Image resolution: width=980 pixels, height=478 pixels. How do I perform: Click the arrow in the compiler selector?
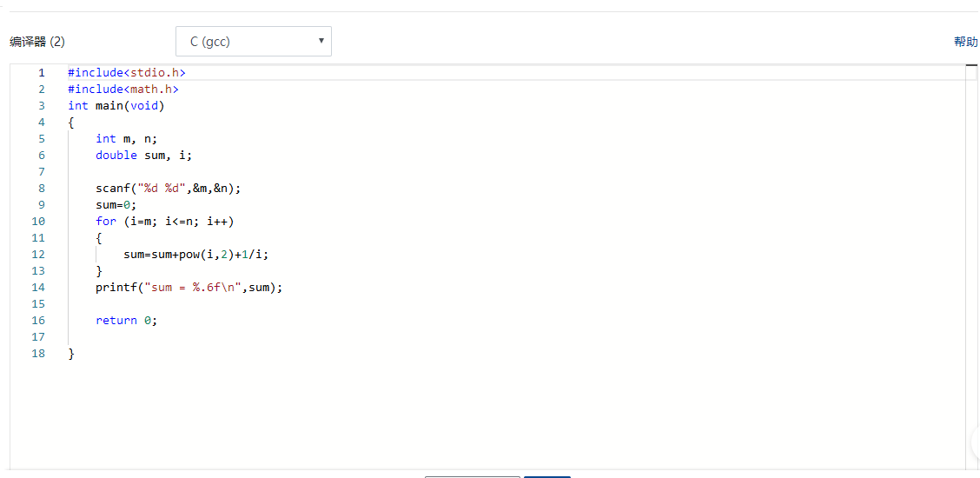(x=321, y=40)
